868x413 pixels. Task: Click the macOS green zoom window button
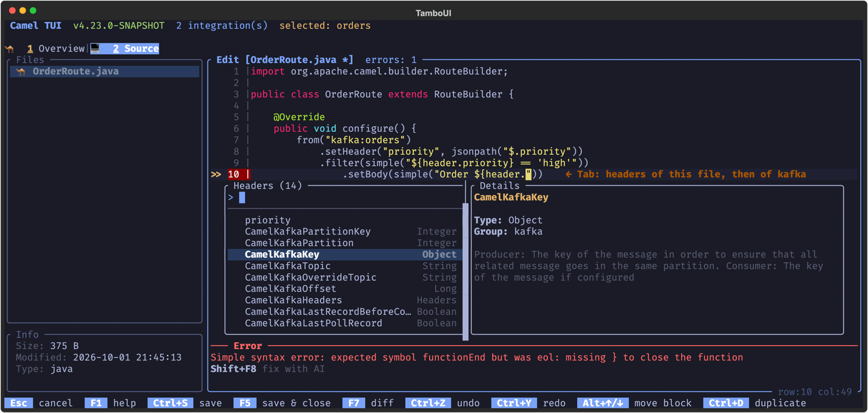[33, 10]
